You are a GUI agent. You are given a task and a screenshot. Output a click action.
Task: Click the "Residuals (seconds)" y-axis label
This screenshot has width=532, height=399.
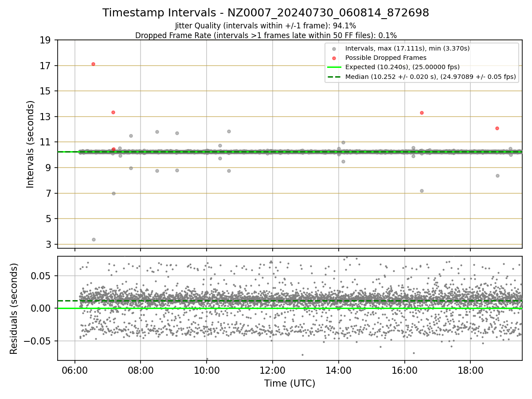[14, 309]
